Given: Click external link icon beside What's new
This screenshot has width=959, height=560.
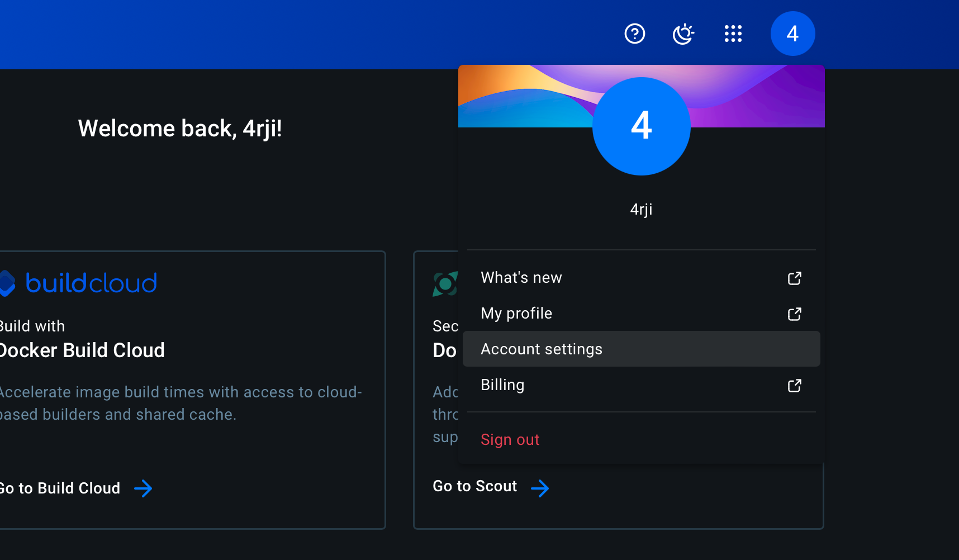Looking at the screenshot, I should (x=794, y=278).
